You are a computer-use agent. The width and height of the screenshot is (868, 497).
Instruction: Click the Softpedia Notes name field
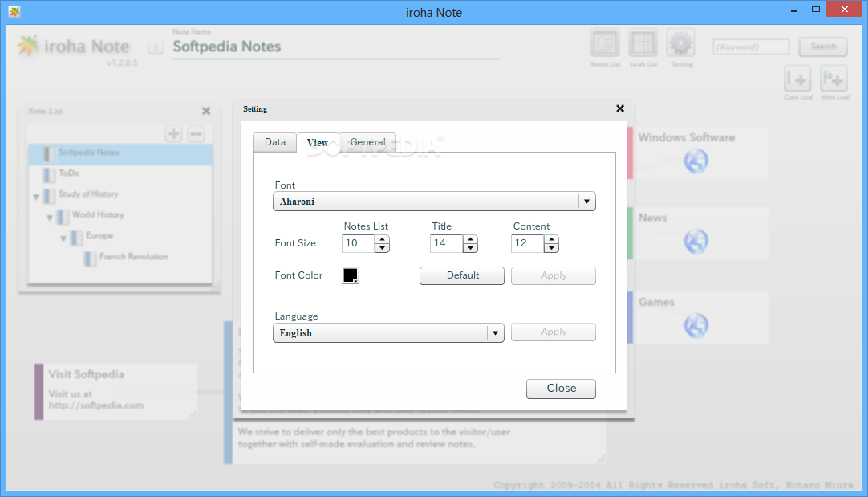[335, 47]
